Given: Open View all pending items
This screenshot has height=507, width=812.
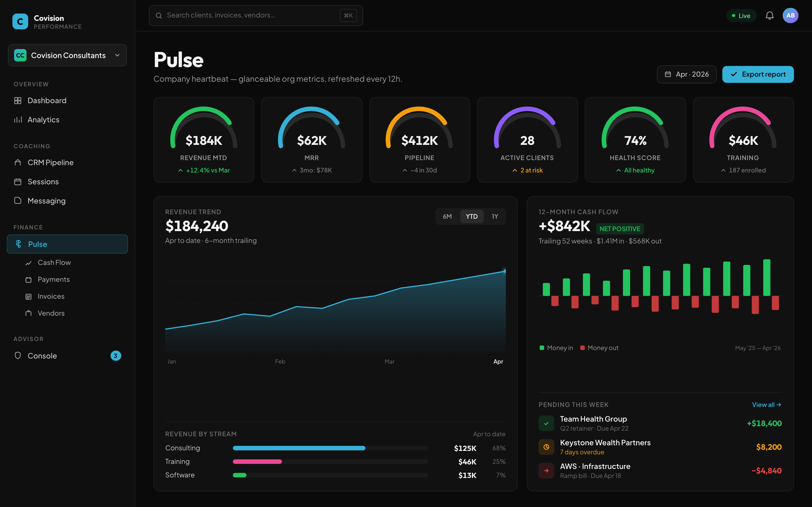Looking at the screenshot, I should point(767,404).
